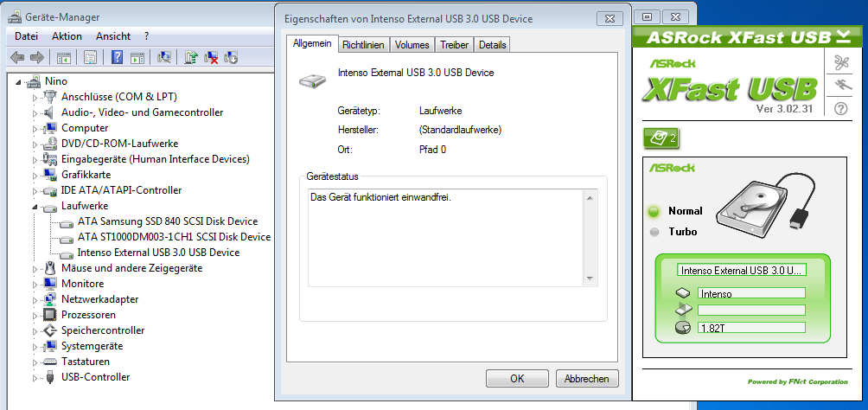The width and height of the screenshot is (868, 410).
Task: Click the green device count button
Action: pyautogui.click(x=661, y=138)
